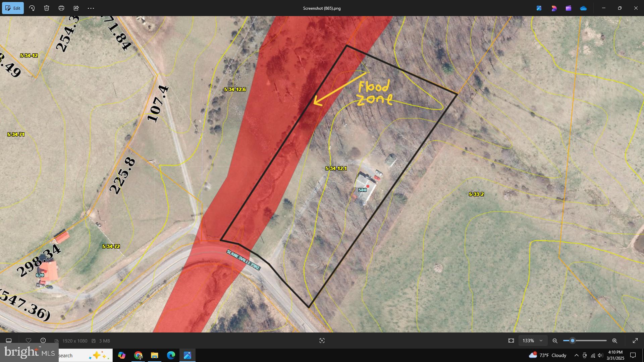This screenshot has height=362, width=644.
Task: Share the image
Action: pyautogui.click(x=76, y=8)
